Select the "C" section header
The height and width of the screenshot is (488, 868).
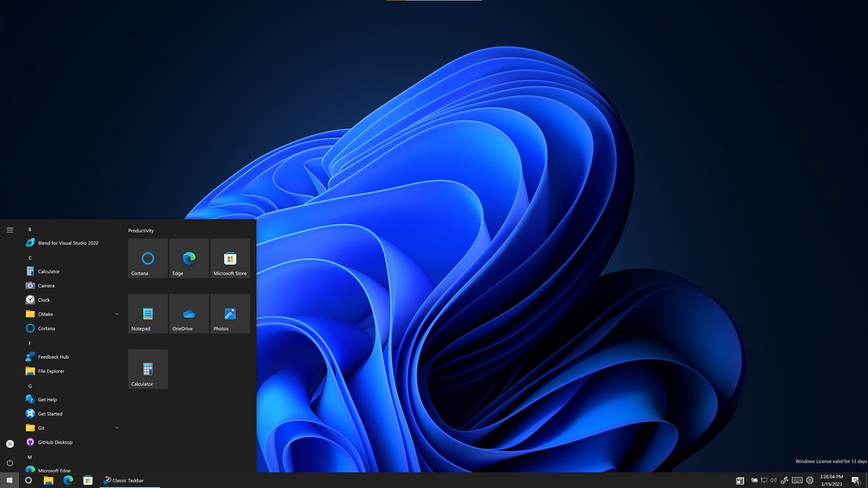pyautogui.click(x=30, y=257)
